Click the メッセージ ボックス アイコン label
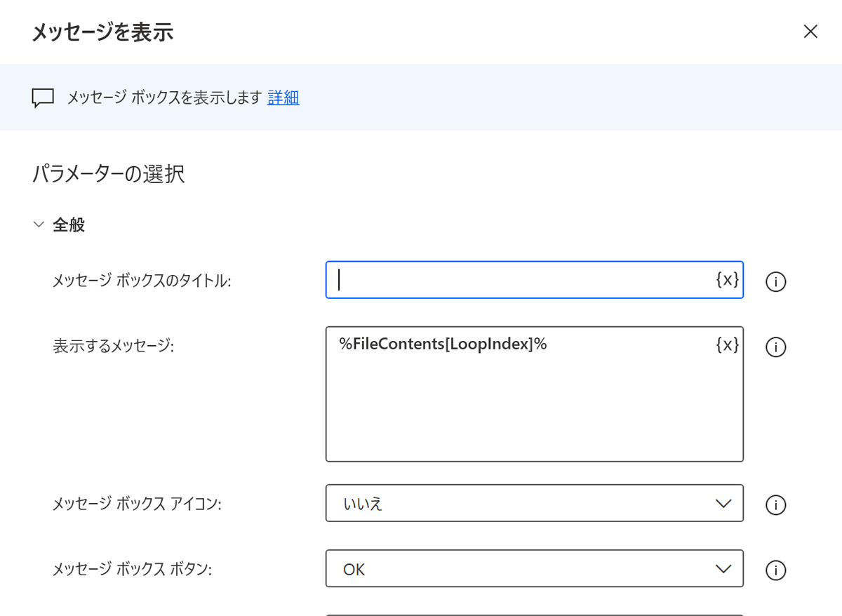This screenshot has height=616, width=842. click(x=137, y=504)
